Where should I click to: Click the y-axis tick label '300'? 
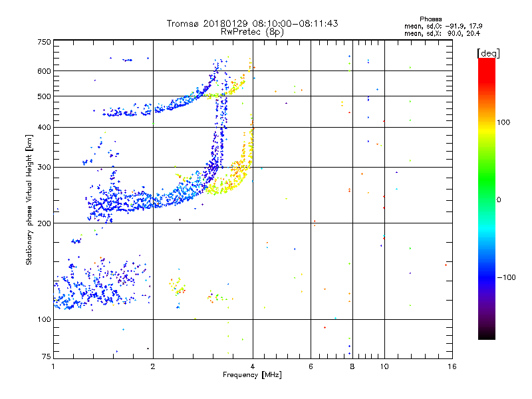pyautogui.click(x=44, y=167)
